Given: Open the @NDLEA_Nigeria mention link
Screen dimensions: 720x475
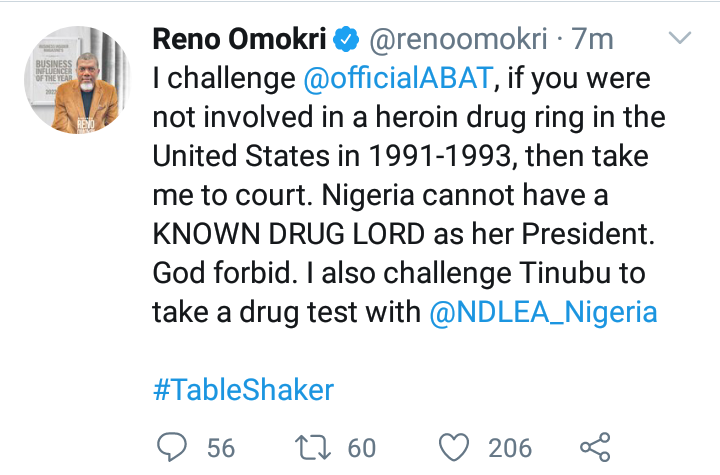Looking at the screenshot, I should (543, 312).
